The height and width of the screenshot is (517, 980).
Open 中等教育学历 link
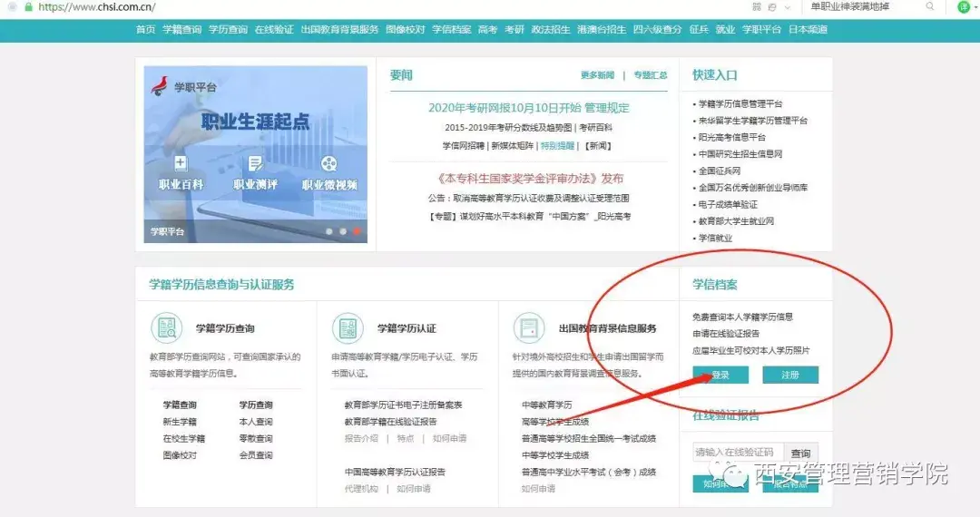(x=547, y=405)
